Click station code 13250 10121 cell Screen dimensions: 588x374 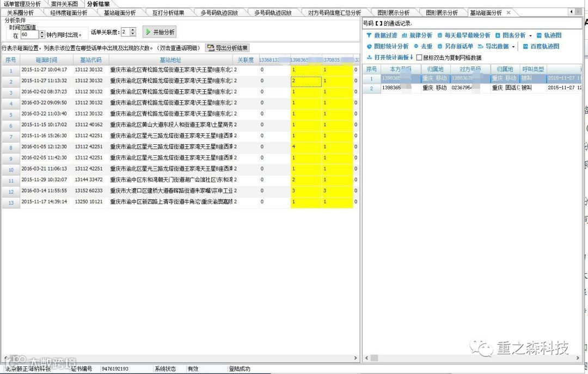(91, 201)
